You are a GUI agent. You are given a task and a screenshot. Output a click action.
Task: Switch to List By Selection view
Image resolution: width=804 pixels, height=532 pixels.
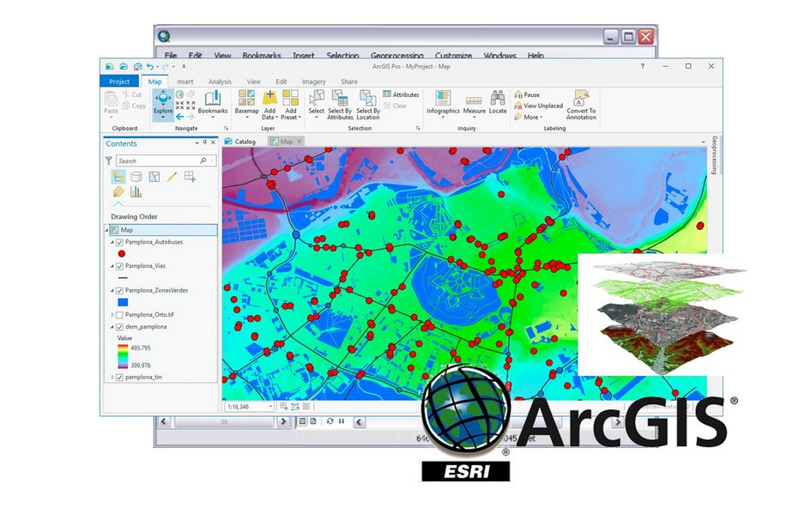[154, 177]
